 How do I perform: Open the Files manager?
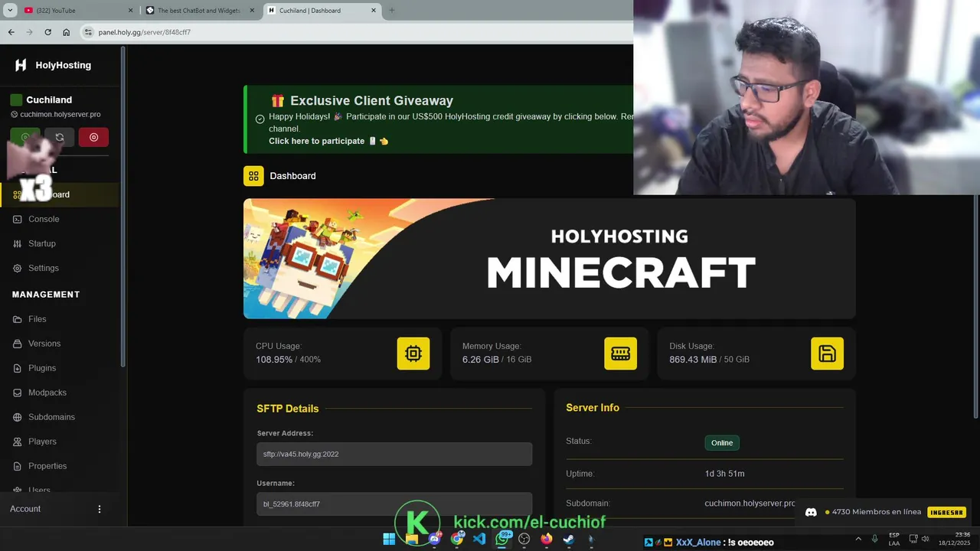click(38, 319)
